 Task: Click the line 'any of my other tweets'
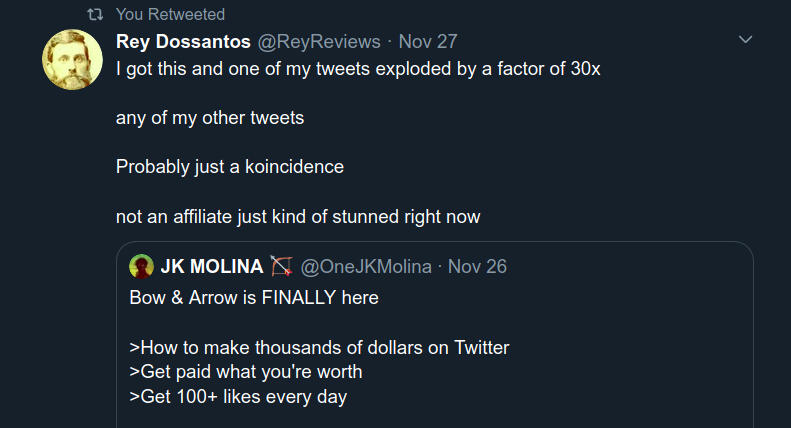tap(210, 118)
